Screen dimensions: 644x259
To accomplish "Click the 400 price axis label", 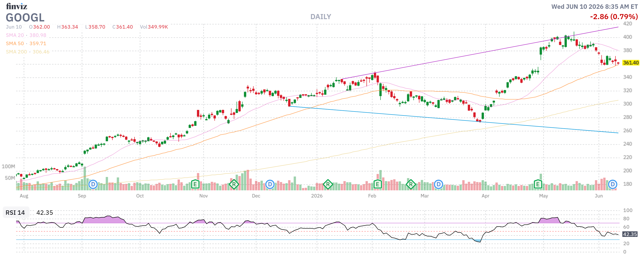I will coord(627,37).
